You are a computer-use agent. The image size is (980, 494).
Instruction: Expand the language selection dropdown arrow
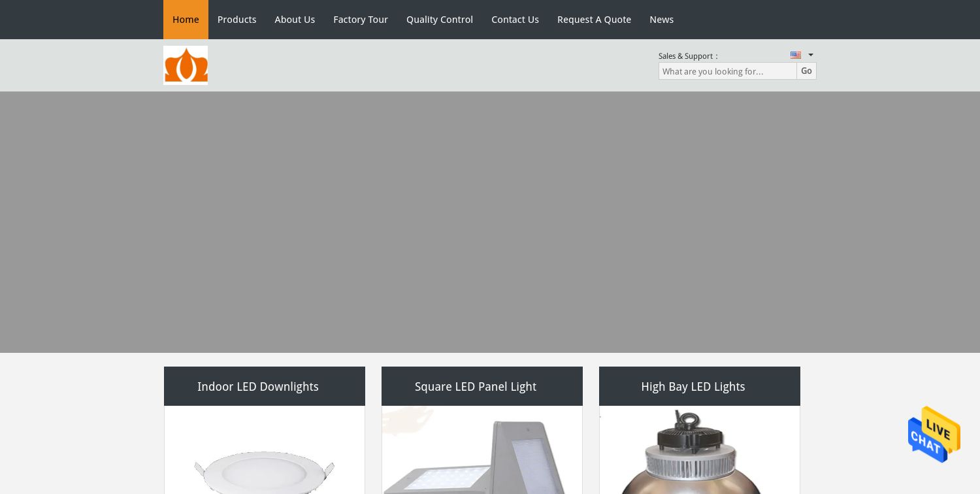[810, 55]
